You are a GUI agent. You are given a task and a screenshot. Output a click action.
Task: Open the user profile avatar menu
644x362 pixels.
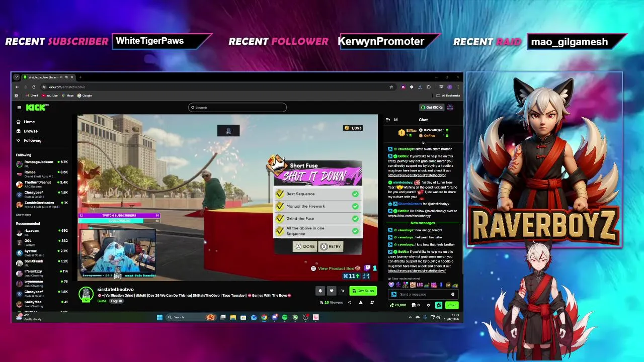point(450,107)
